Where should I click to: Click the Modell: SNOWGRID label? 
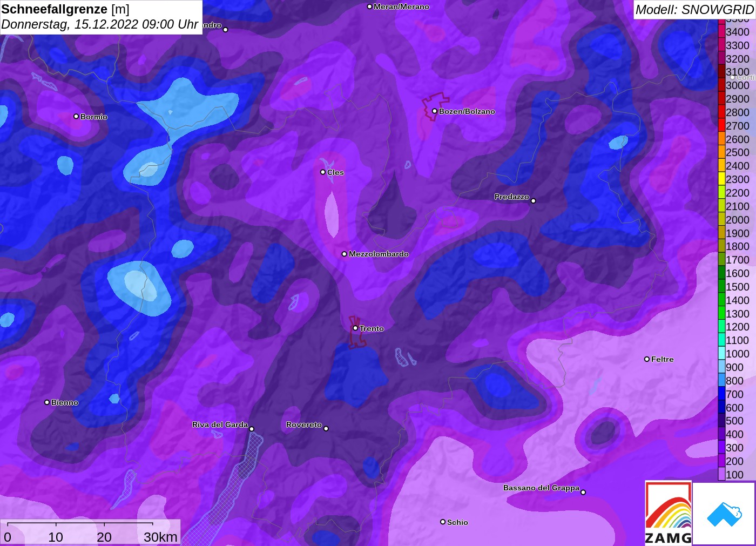(694, 10)
